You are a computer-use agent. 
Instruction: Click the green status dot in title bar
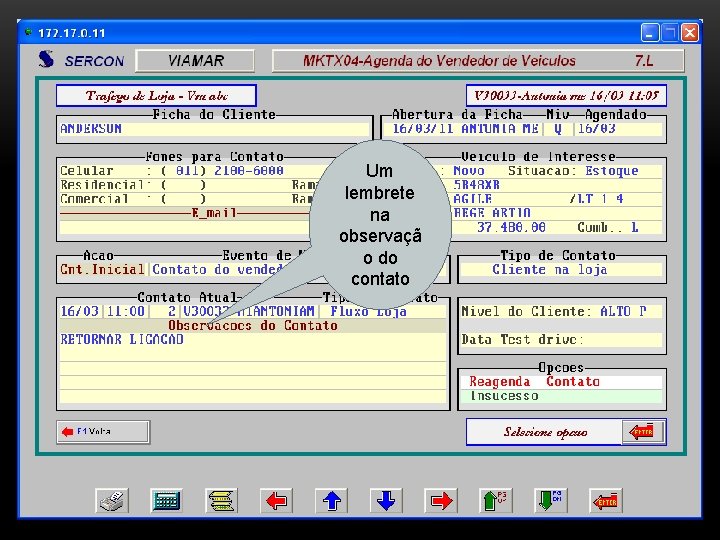coord(28,32)
